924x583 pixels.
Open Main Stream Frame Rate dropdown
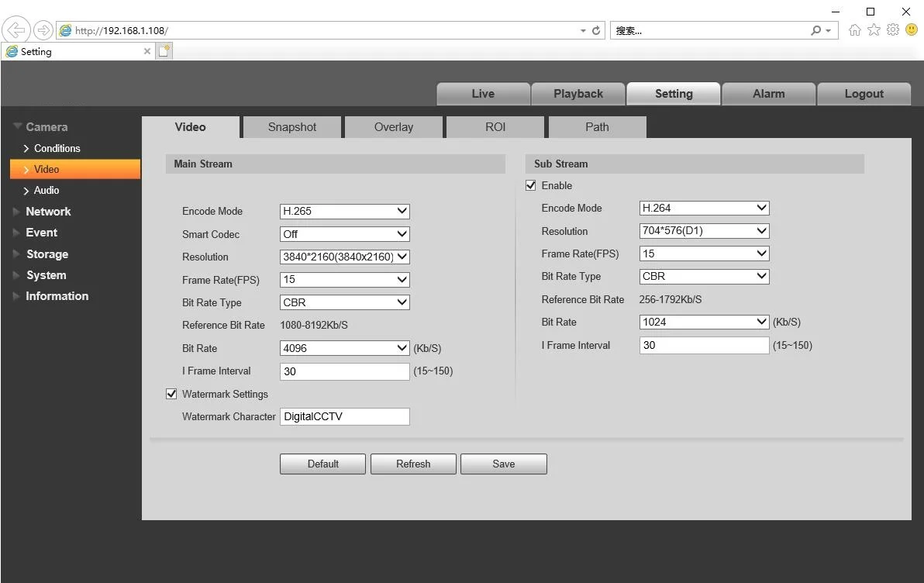(x=345, y=279)
